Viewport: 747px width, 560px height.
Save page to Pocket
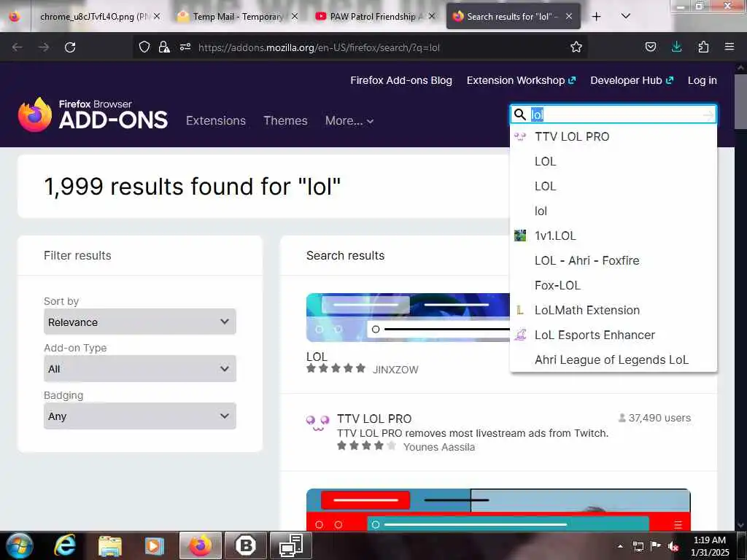coord(651,47)
